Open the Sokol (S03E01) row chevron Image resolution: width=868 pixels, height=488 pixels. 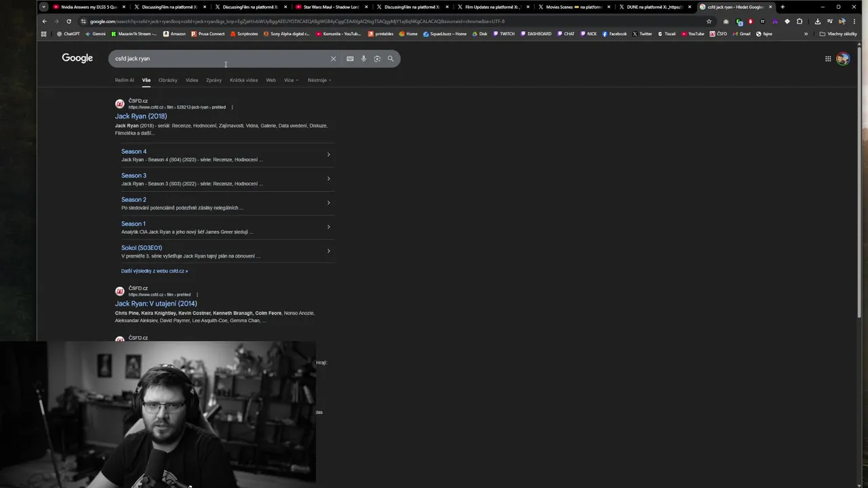pyautogui.click(x=328, y=251)
